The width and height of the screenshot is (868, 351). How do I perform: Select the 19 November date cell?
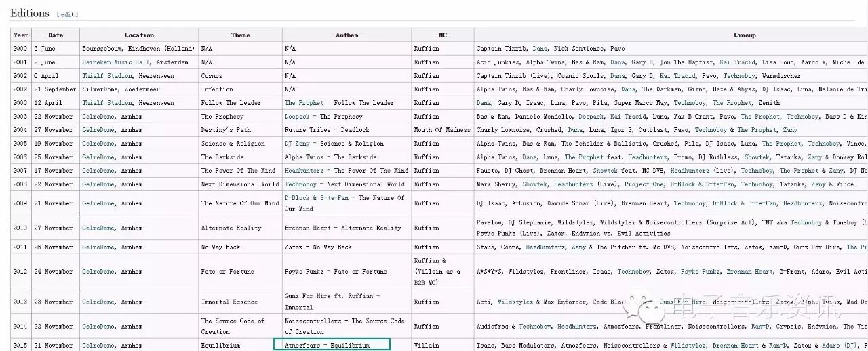click(56, 144)
